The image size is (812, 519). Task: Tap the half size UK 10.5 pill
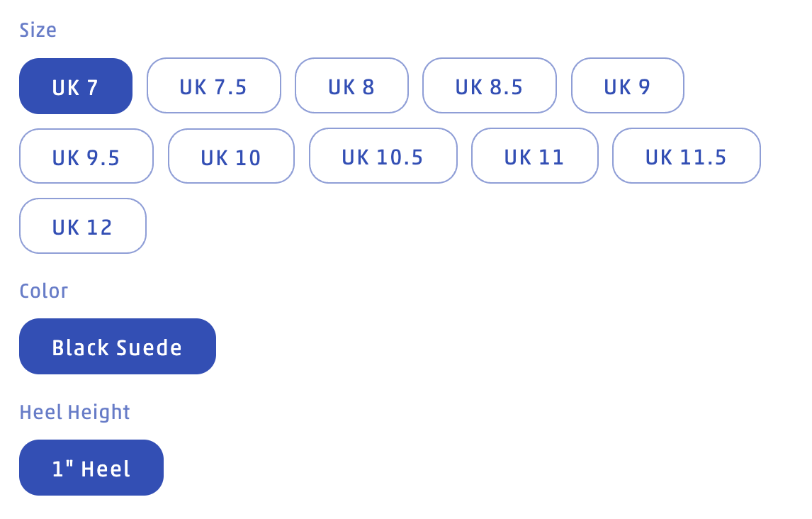pyautogui.click(x=383, y=156)
